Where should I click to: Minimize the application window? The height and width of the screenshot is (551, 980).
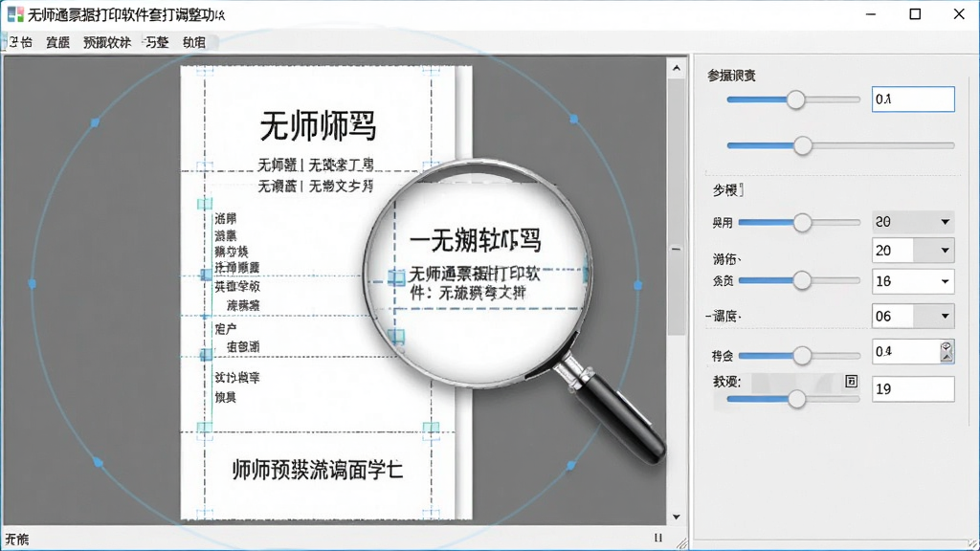871,13
